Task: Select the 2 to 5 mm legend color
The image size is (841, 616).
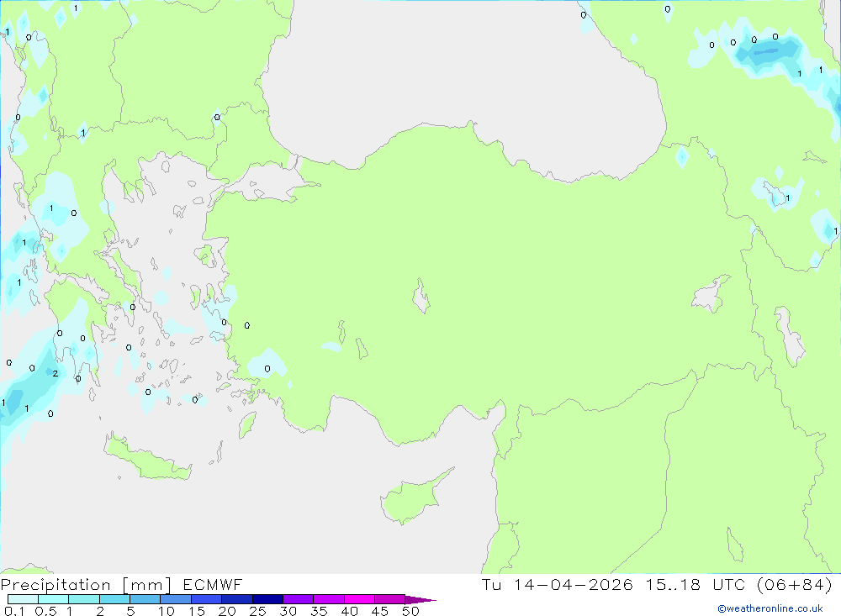Action: tap(114, 599)
